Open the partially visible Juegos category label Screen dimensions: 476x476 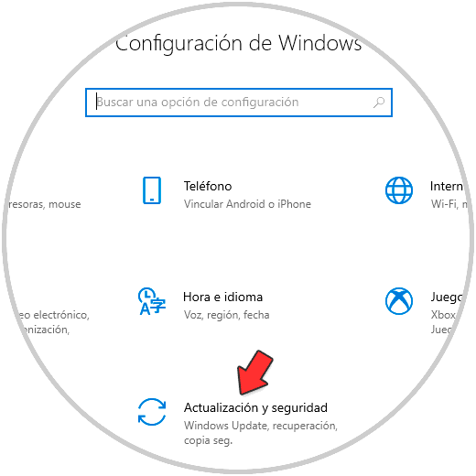(x=446, y=297)
